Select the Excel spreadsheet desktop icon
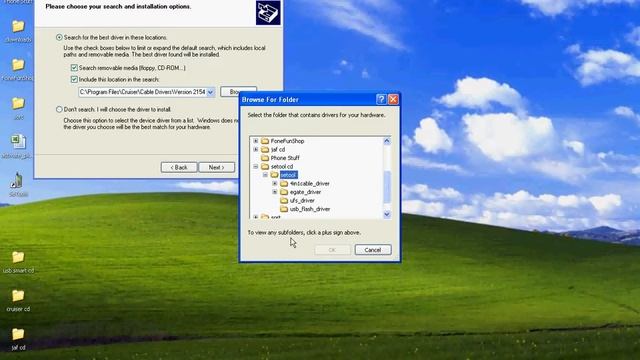Viewport: 640px width, 360px height. point(18,142)
